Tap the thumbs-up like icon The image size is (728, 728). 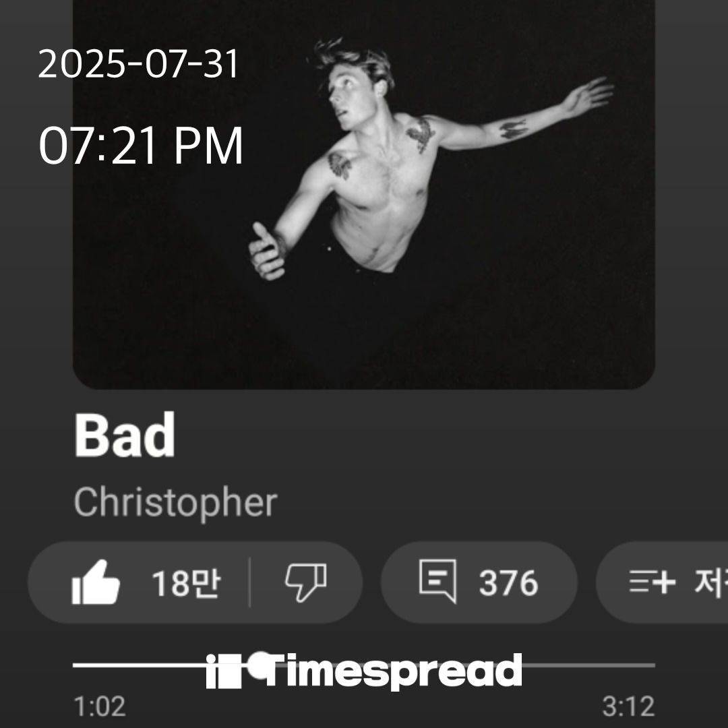pyautogui.click(x=96, y=582)
